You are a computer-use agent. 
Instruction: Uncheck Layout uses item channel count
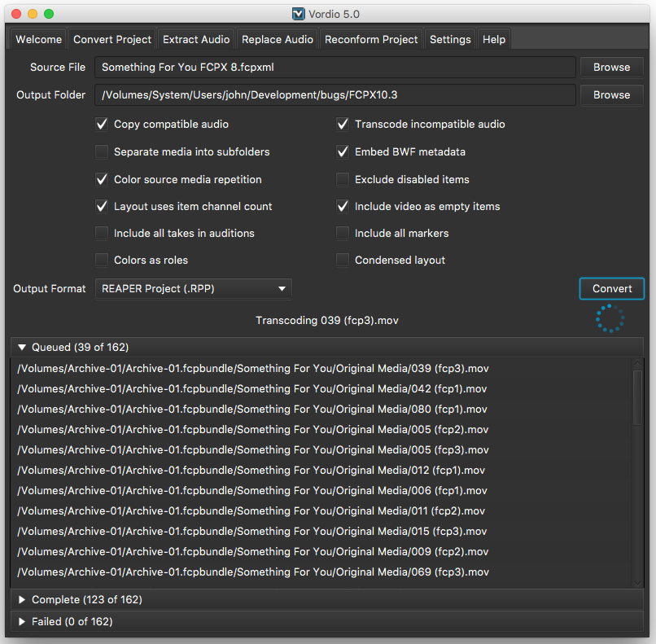[x=102, y=206]
